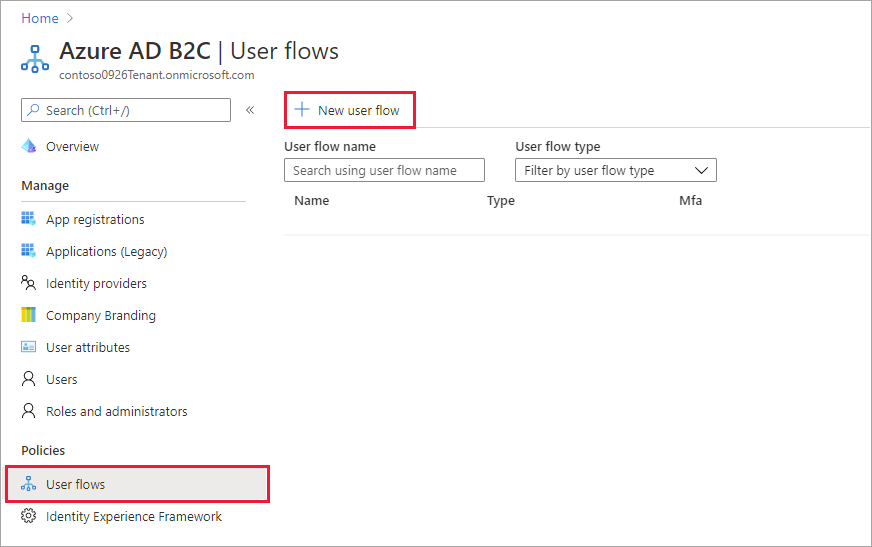Click the Users person icon

click(29, 379)
